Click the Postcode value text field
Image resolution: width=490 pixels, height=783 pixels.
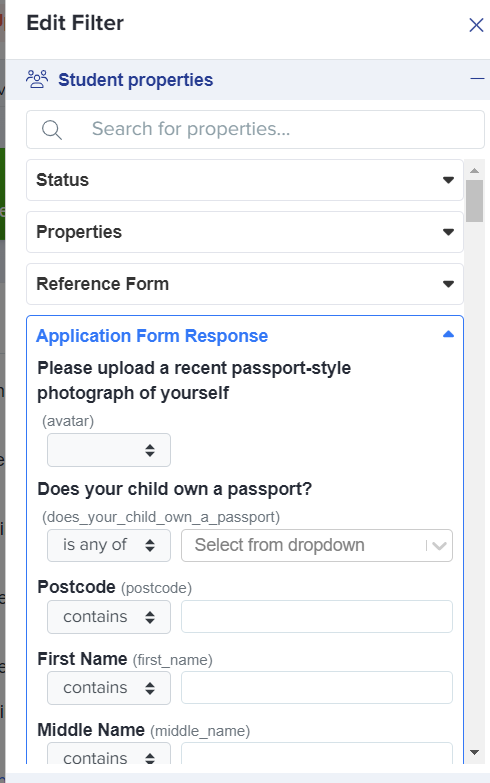[x=317, y=617]
